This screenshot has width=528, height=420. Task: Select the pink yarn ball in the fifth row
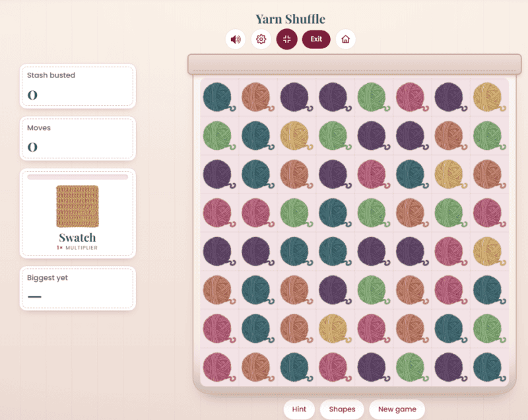coord(450,252)
